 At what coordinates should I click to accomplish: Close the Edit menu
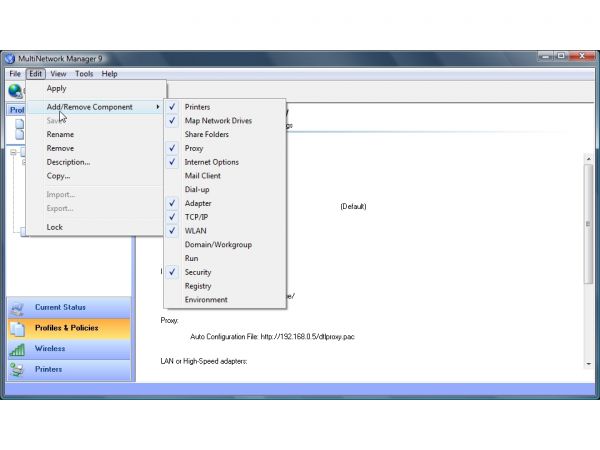36,74
